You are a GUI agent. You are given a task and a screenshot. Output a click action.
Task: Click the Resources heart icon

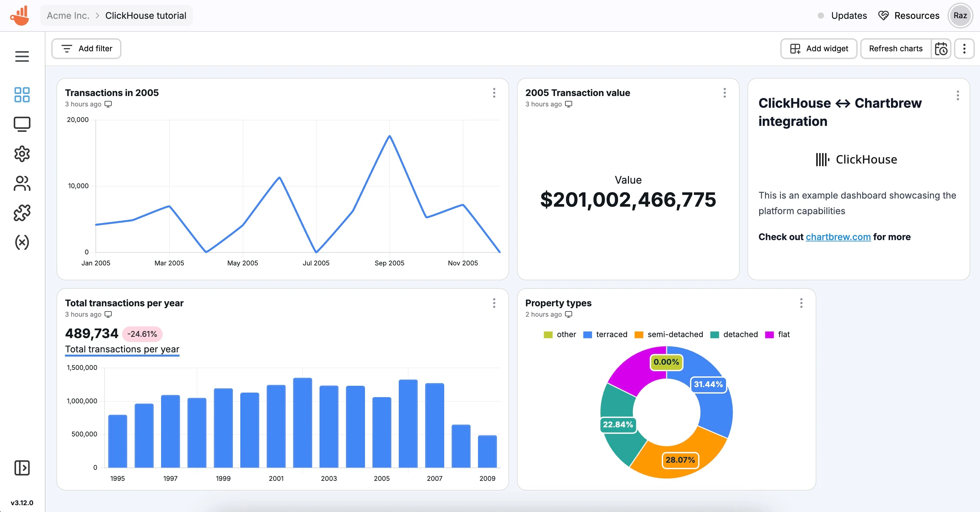click(x=883, y=16)
